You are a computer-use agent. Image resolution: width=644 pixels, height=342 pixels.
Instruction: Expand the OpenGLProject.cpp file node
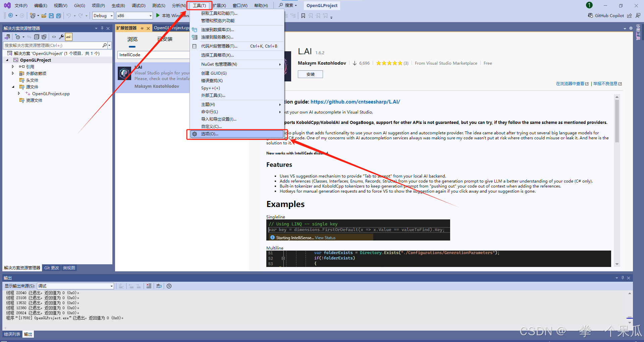point(19,93)
